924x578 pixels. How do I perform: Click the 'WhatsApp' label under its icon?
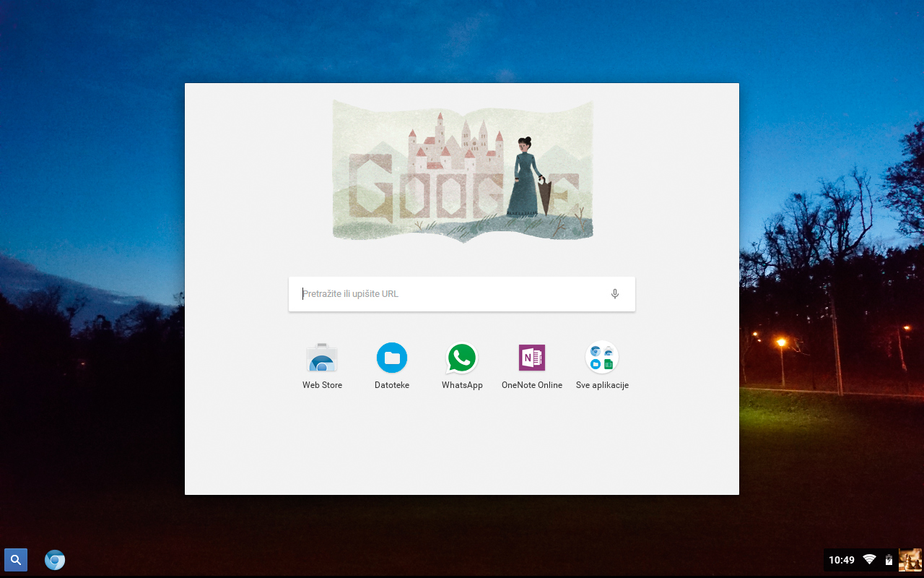point(462,385)
